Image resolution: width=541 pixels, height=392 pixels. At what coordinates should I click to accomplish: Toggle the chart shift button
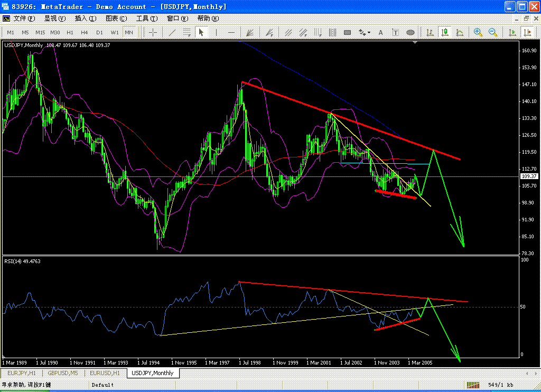coord(527,32)
